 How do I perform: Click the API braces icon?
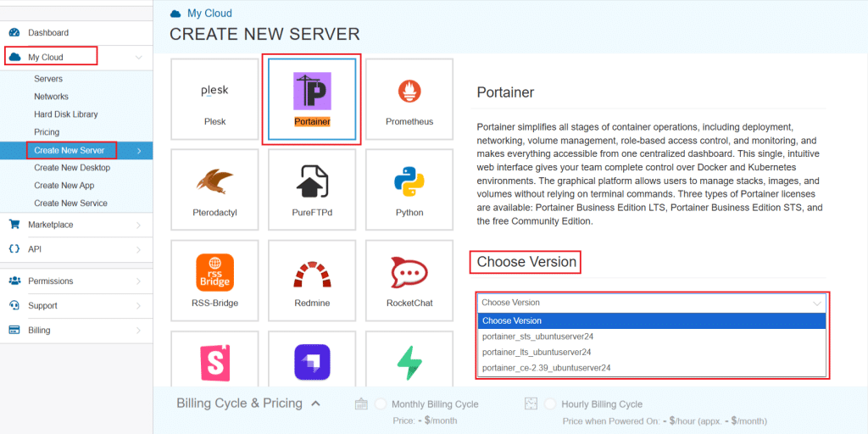point(14,249)
